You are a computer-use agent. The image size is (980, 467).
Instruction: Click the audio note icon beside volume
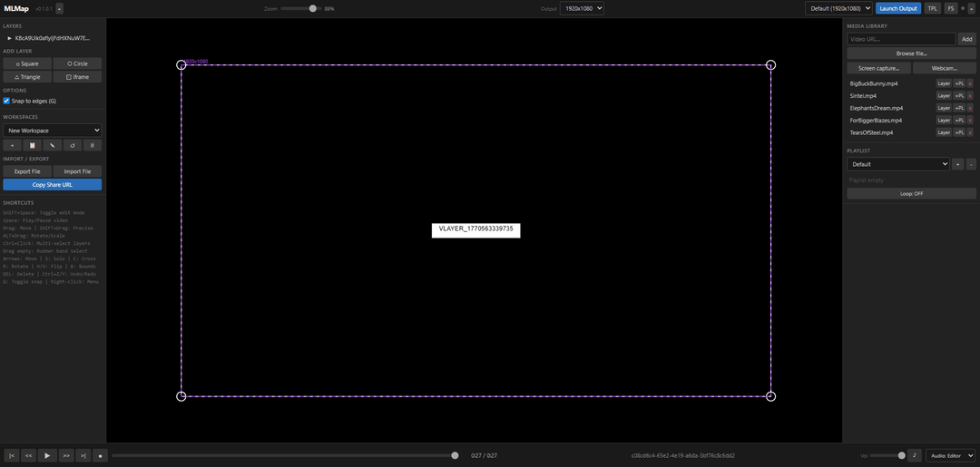tap(915, 456)
